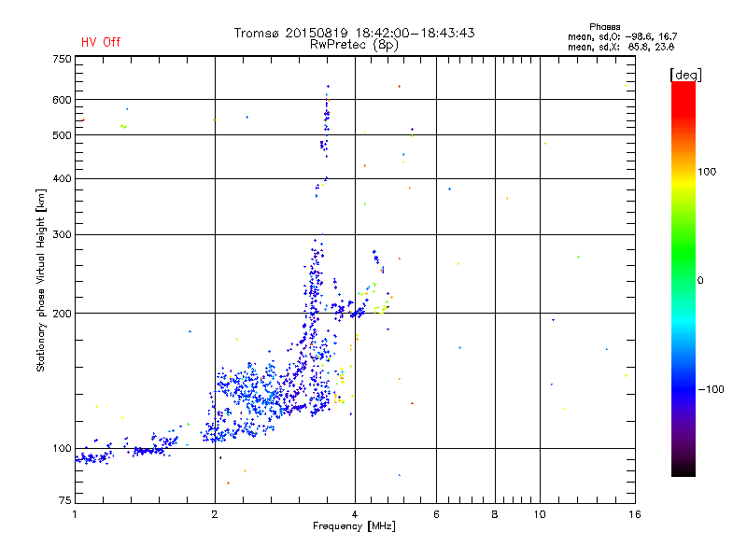Click the 'Phases' header text
The height and width of the screenshot is (560, 747).
[x=604, y=27]
